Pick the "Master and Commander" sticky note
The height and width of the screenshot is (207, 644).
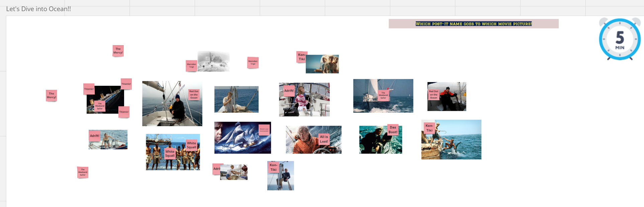[x=264, y=130]
